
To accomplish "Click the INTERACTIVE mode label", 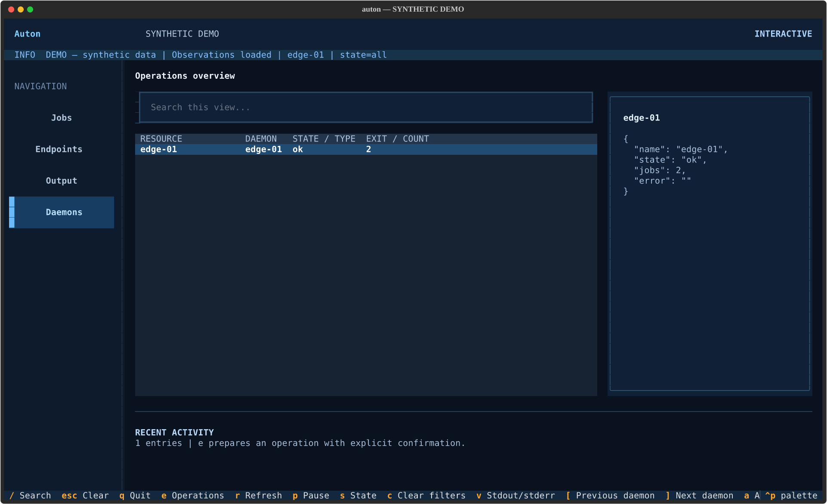I will (x=783, y=34).
